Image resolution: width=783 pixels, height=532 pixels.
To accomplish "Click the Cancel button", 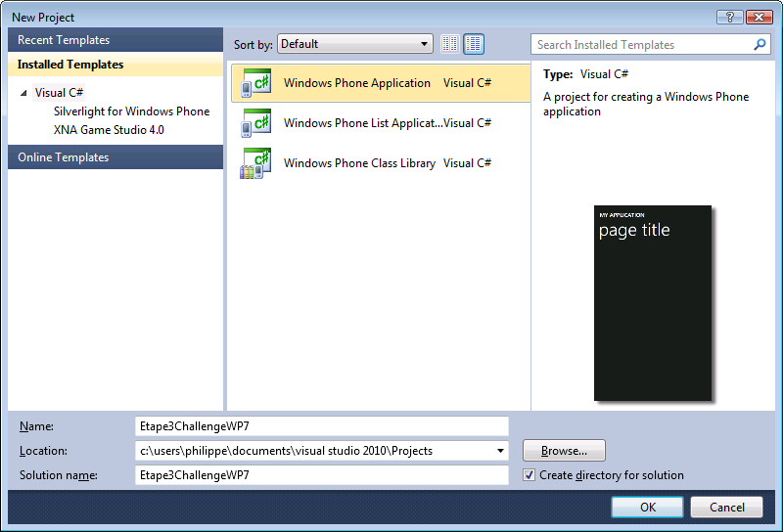I will [x=726, y=508].
